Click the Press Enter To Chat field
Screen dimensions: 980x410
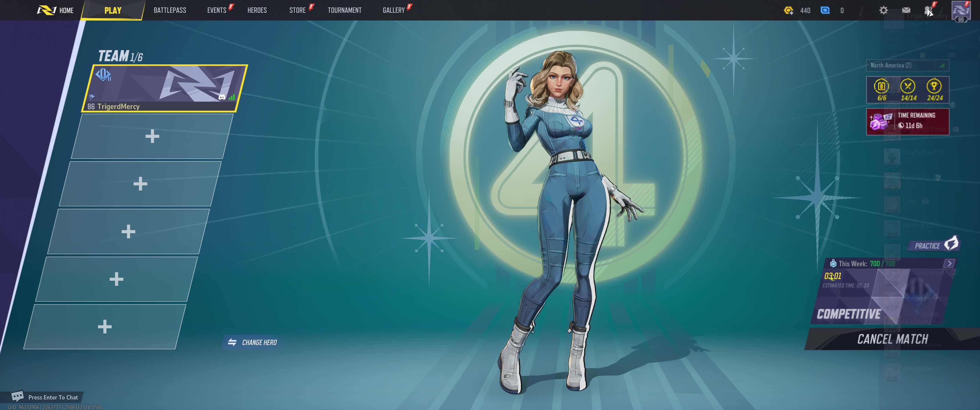(53, 397)
